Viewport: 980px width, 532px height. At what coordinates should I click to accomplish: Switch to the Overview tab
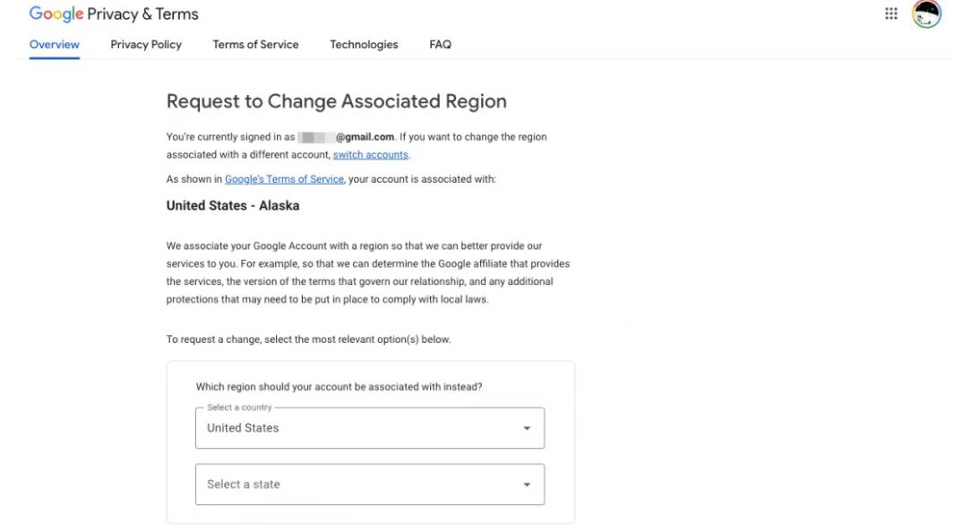pos(55,45)
